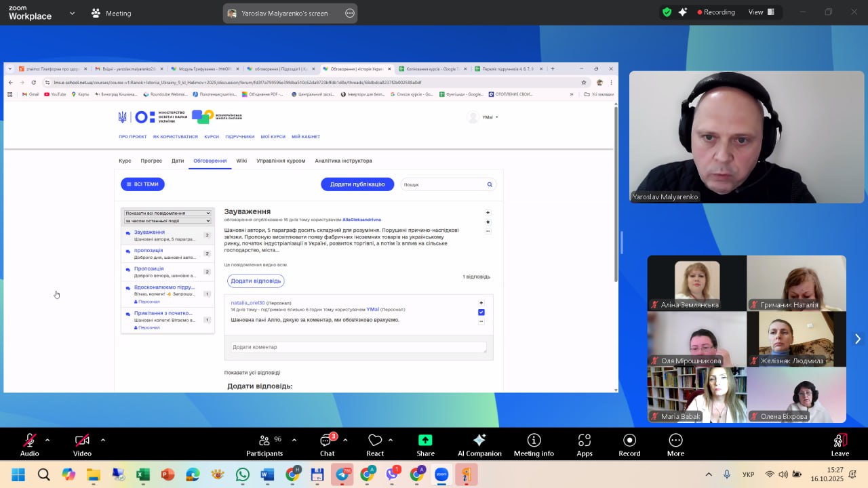Click the Додати коментар input field
The width and height of the screenshot is (868, 488).
tap(358, 347)
